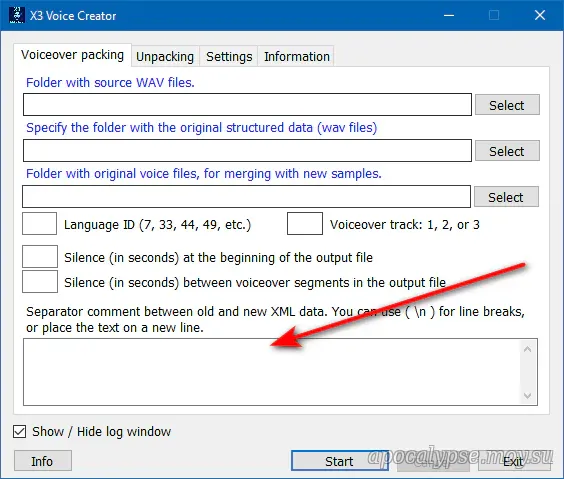Click the beginning silence seconds box

[x=40, y=256]
